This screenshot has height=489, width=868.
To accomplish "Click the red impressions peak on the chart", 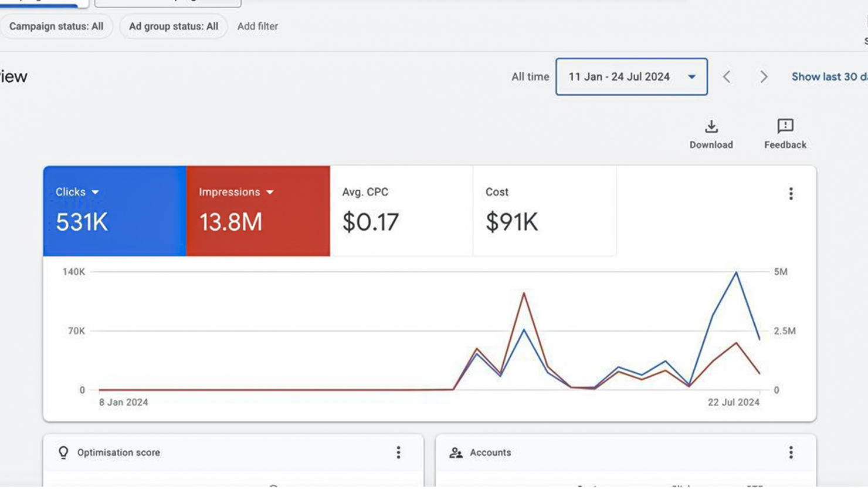I will click(523, 293).
